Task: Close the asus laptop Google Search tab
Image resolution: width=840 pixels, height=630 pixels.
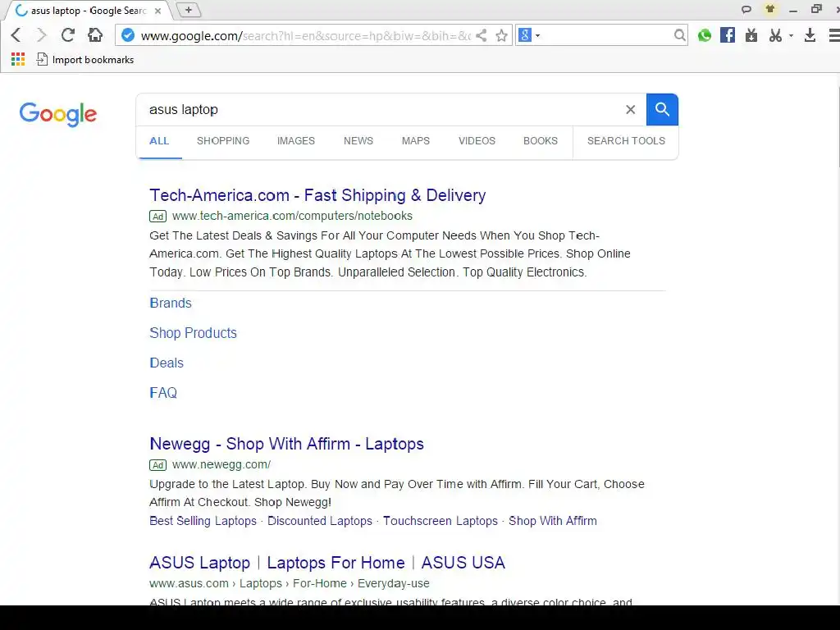Action: pos(157,11)
